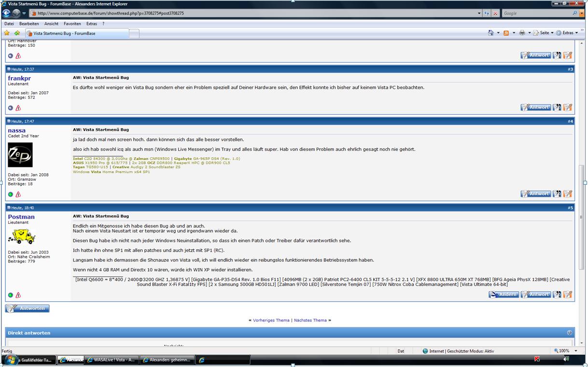Open the Vorheriges Thema link

pyautogui.click(x=271, y=320)
